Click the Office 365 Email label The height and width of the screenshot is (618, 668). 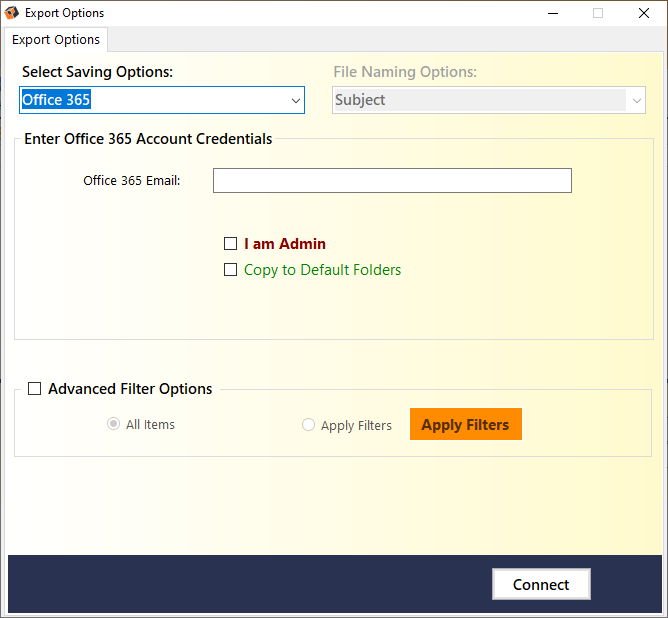click(131, 180)
